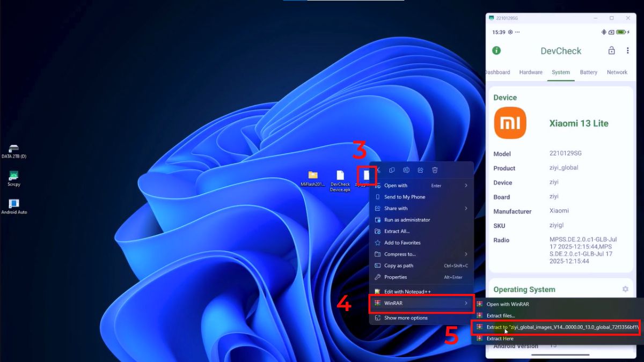
Task: Open the Operating System settings gear
Action: click(x=625, y=289)
